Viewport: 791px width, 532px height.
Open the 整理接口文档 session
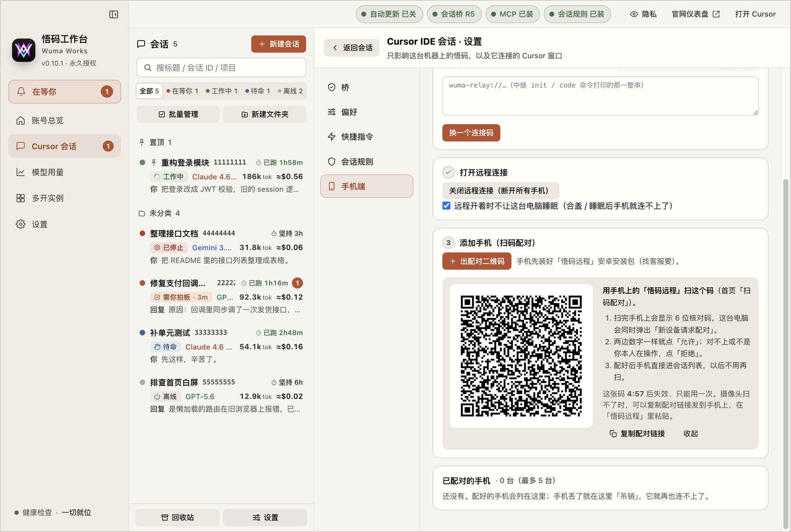coord(221,246)
